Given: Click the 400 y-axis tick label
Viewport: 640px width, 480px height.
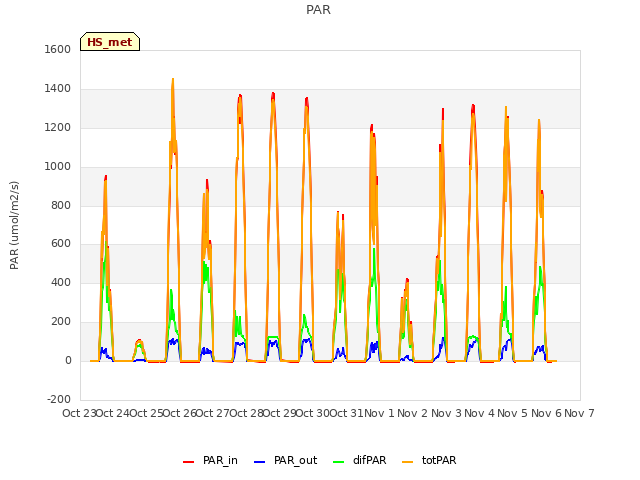Looking at the screenshot, I should point(61,282).
